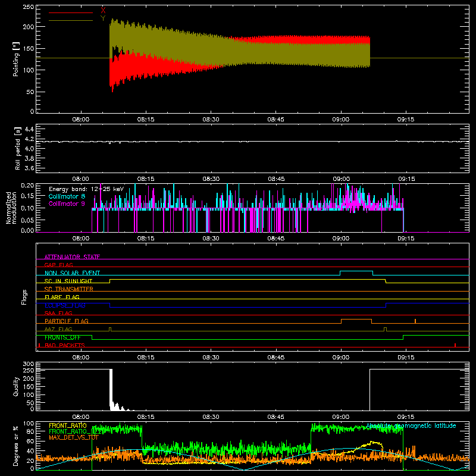Click the 300 value on Quality axis
Screen dimensions: 476x476
29,364
